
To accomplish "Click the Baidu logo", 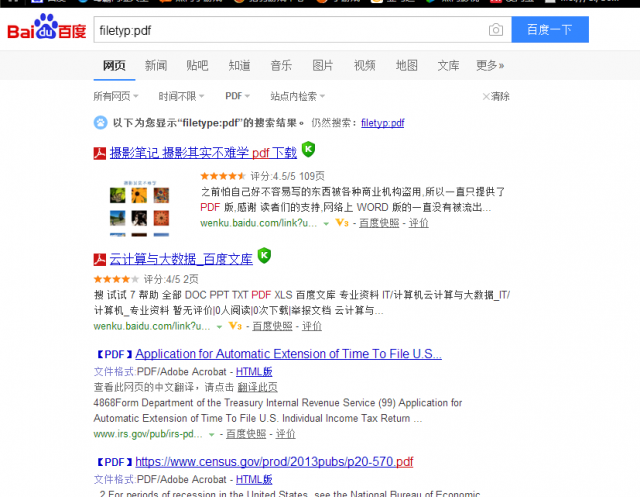I will (x=47, y=28).
